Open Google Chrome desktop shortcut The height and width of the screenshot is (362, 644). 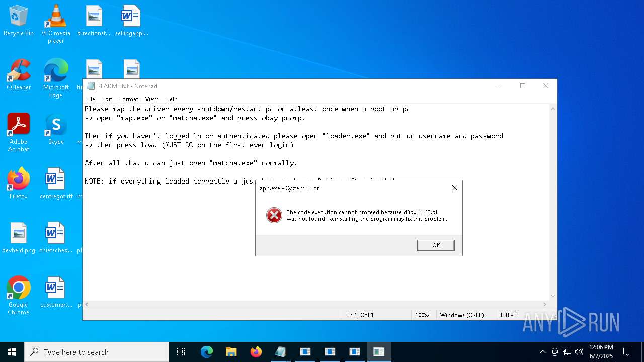click(x=19, y=295)
